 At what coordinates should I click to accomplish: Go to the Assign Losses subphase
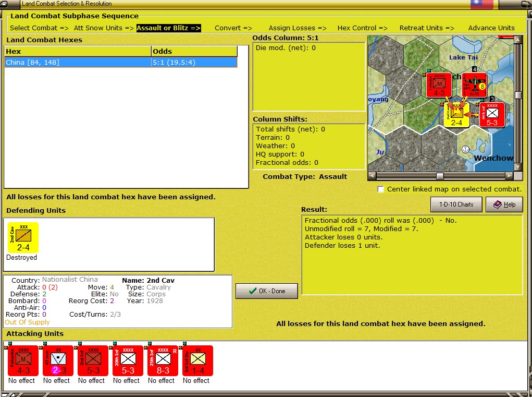point(298,28)
